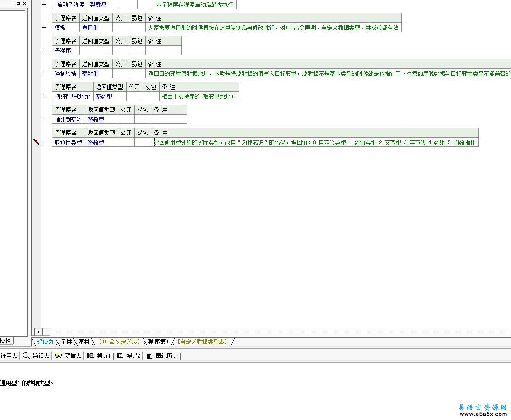
Task: Expand the 强制转换 subroutine
Action: [x=44, y=73]
